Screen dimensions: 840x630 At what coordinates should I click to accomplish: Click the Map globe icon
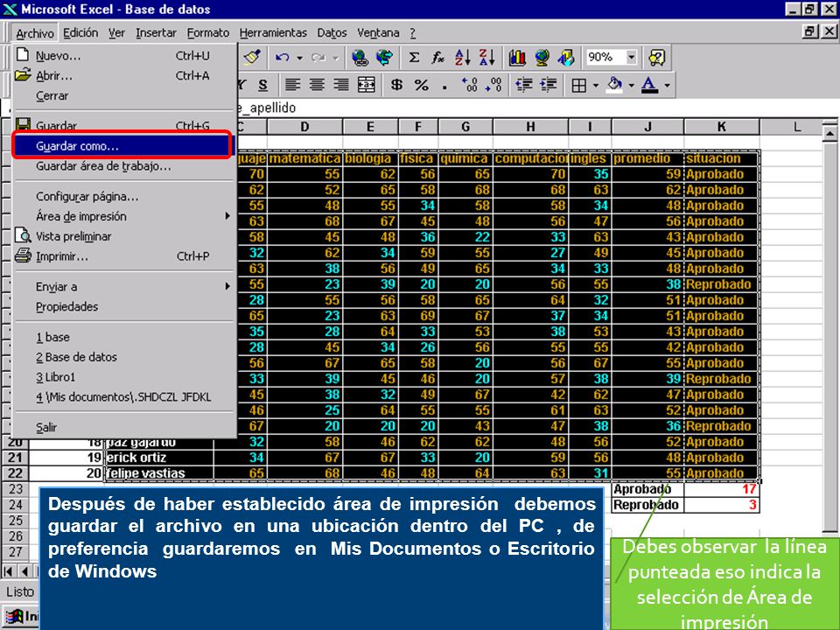(542, 58)
